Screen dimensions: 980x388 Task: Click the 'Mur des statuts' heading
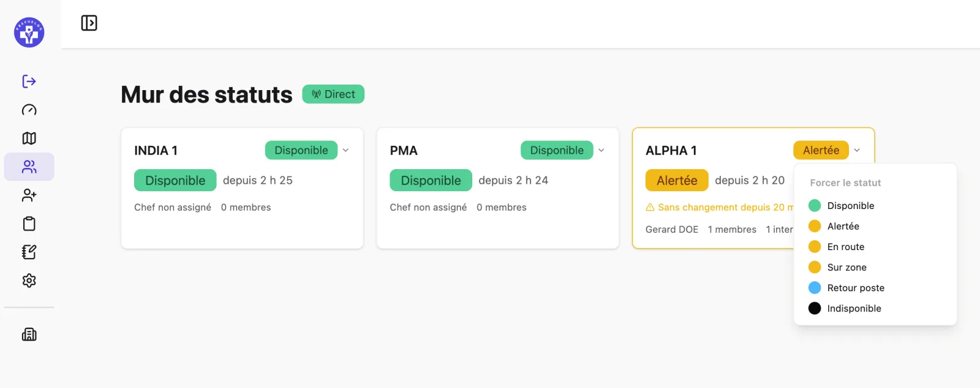(x=206, y=94)
